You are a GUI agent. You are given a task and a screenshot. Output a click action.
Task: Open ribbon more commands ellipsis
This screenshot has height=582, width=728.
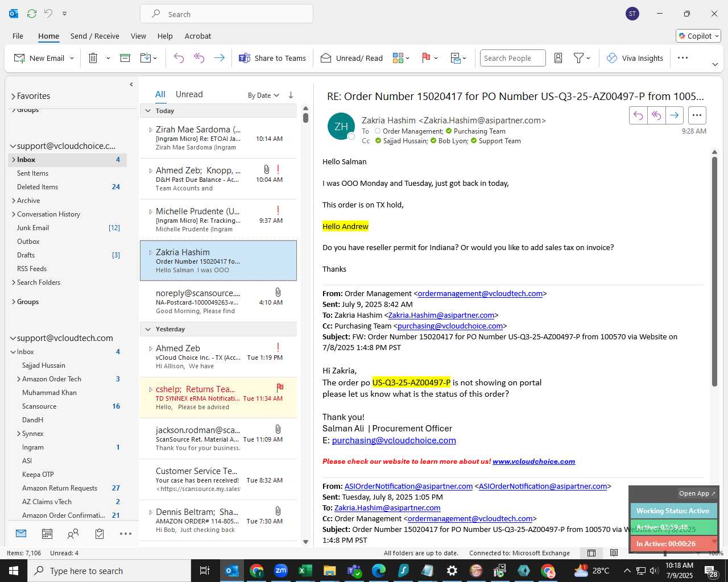pyautogui.click(x=683, y=58)
